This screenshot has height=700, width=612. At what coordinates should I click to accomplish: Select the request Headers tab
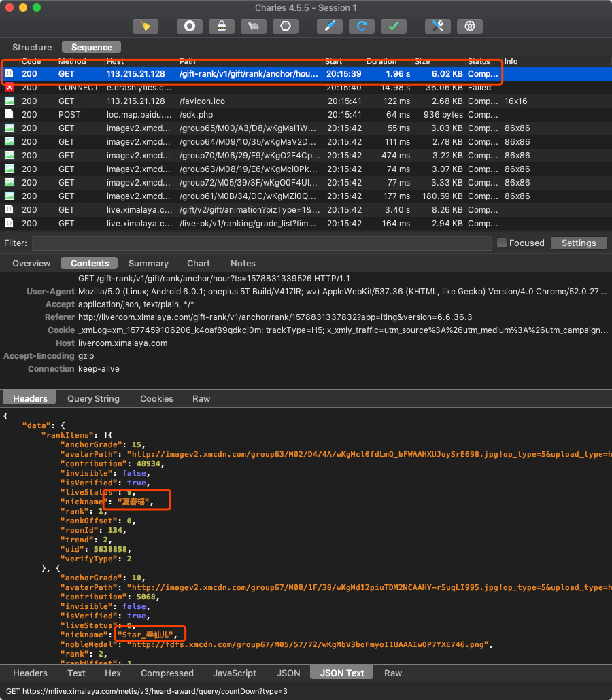coord(30,398)
